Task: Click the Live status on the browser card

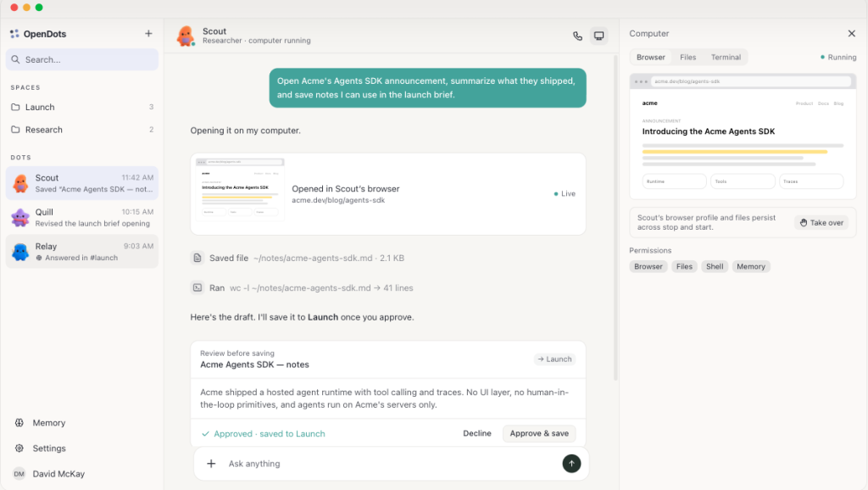Action: pyautogui.click(x=565, y=194)
